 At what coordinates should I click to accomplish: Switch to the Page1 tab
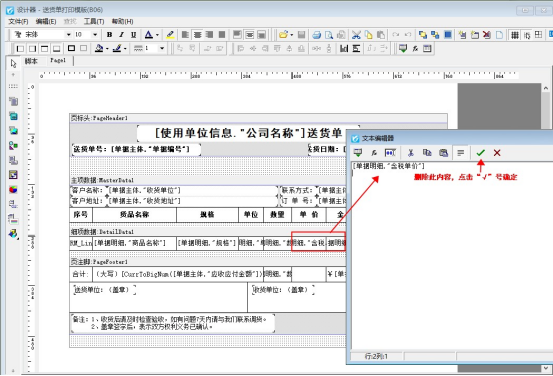[58, 61]
